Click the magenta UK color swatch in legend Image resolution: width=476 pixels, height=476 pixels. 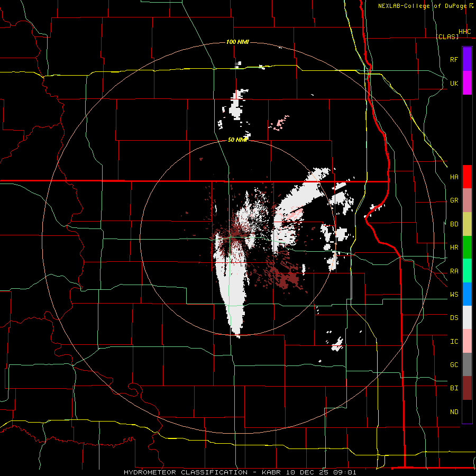[467, 83]
